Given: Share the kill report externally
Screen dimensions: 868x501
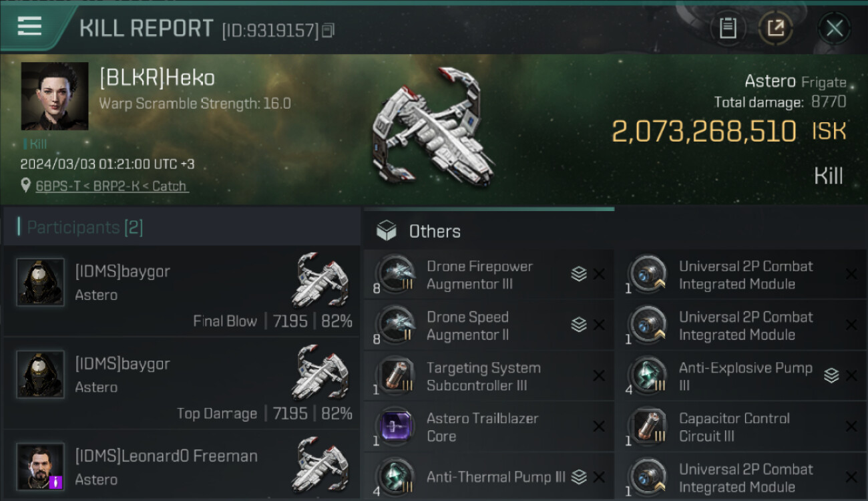Looking at the screenshot, I should point(776,28).
